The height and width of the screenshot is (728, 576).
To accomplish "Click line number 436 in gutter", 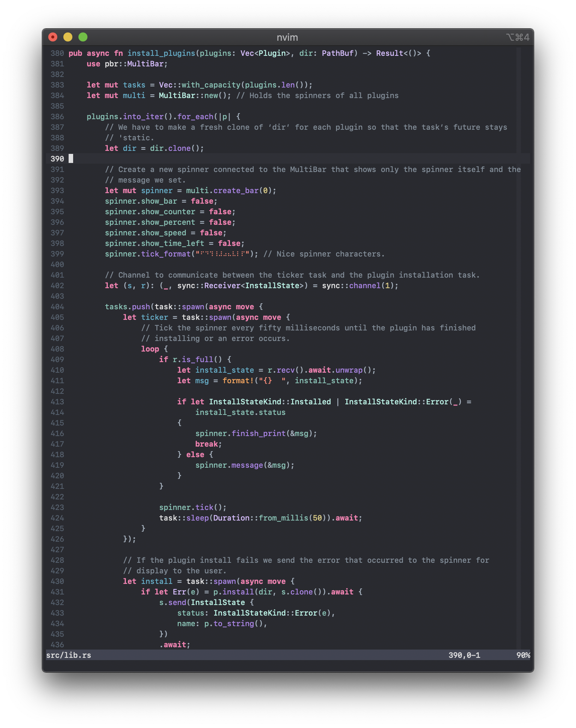I will click(x=57, y=645).
